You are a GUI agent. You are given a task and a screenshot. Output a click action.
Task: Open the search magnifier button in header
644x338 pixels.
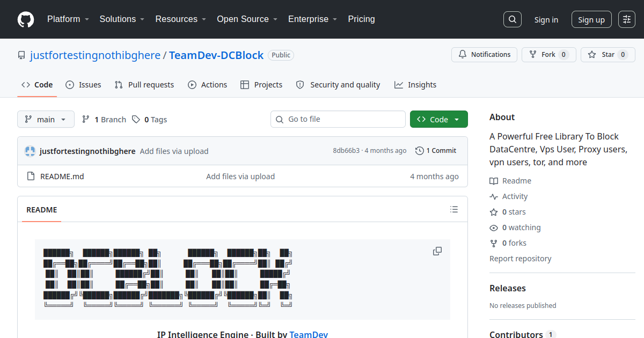coord(513,19)
